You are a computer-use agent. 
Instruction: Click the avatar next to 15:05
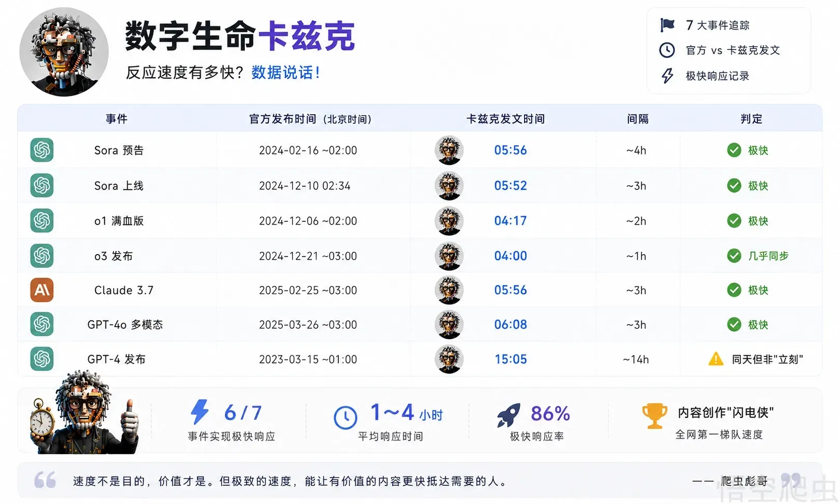449,359
